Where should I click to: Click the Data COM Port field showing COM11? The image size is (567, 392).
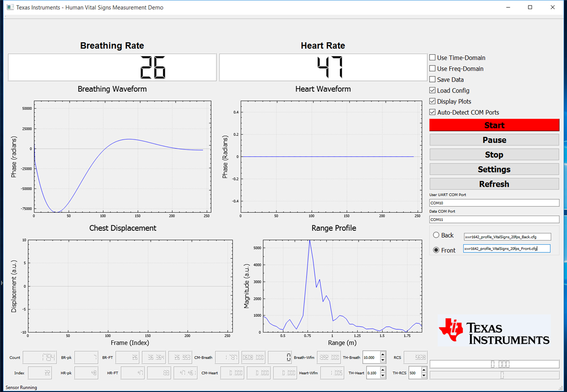494,220
